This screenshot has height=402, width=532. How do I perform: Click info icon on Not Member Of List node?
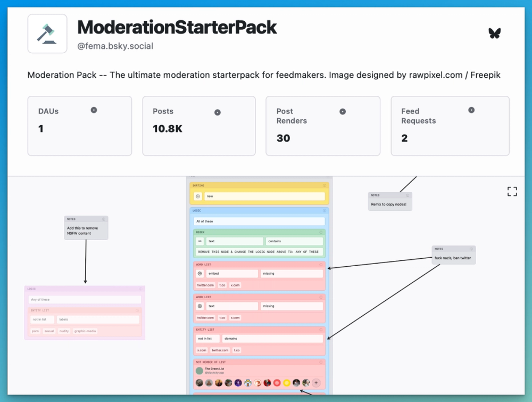[x=321, y=362]
